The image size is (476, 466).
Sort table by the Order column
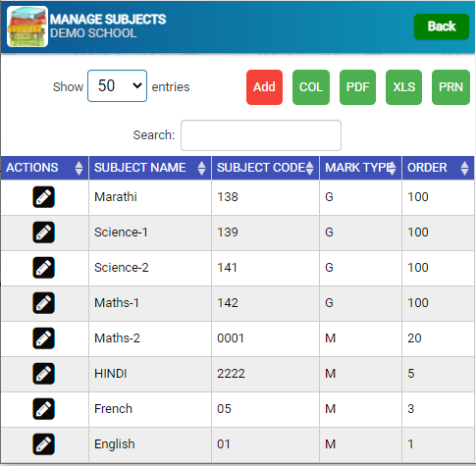[x=438, y=168]
